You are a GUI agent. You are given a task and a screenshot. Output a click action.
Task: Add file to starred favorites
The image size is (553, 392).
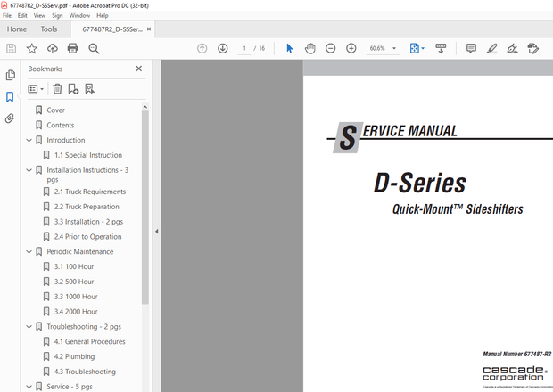32,48
